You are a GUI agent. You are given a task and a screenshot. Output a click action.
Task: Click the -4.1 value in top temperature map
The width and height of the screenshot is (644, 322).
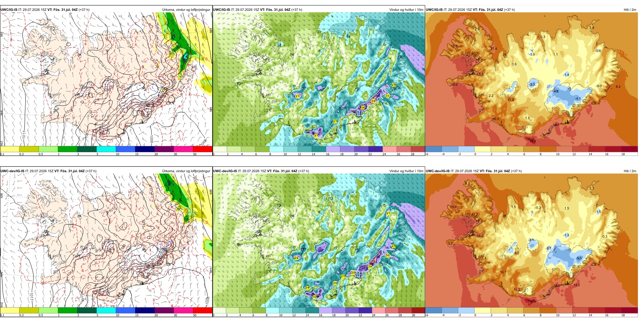(578, 99)
